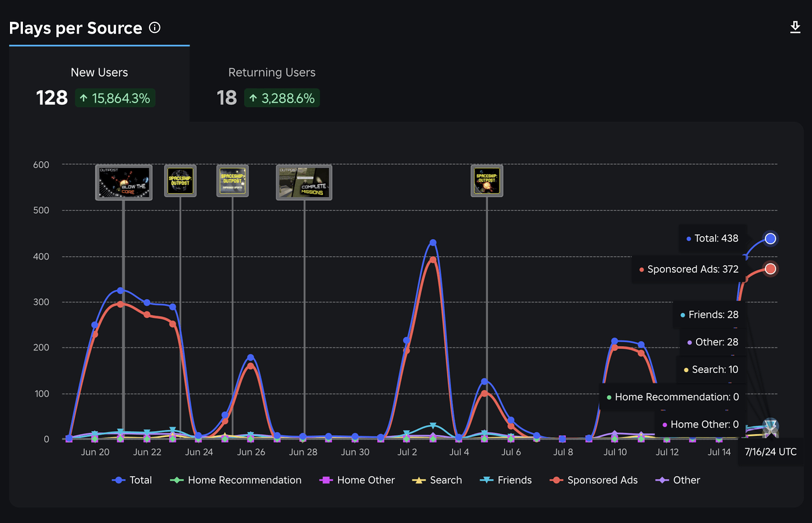Click the 'Search: 10' tooltip value
Viewport: 812px width, 523px height.
[711, 369]
